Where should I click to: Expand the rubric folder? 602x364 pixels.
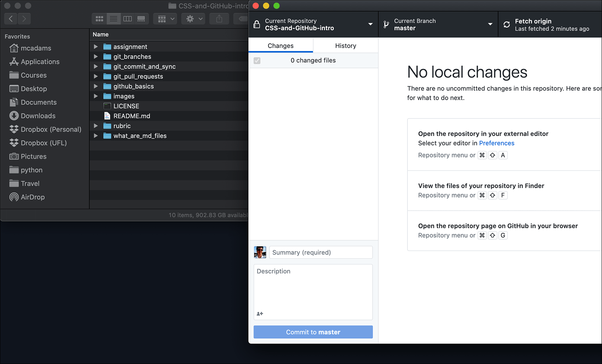click(x=96, y=126)
